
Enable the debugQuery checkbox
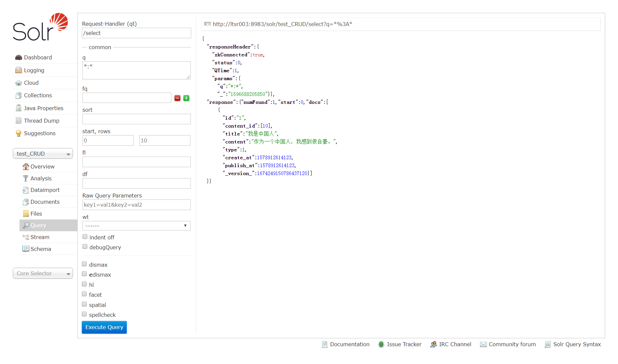tap(85, 247)
